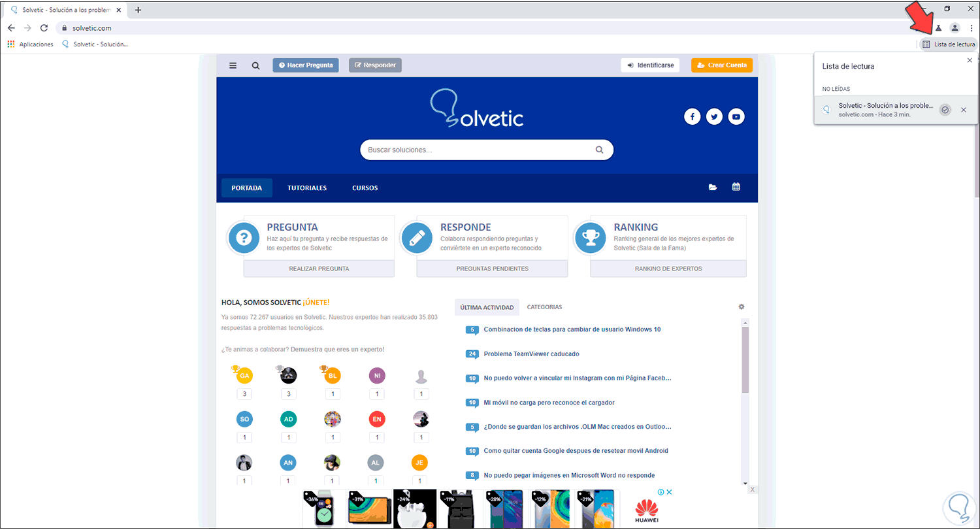Go back to the previous page
The height and width of the screenshot is (530, 980).
pos(11,28)
